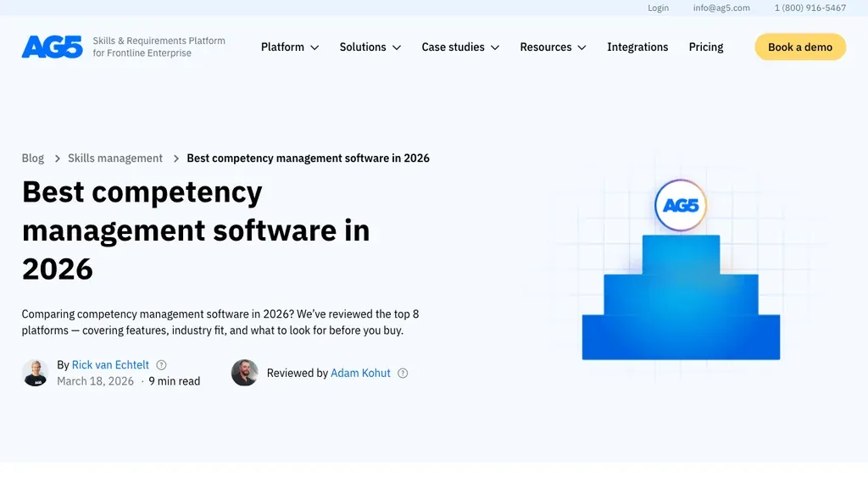The width and height of the screenshot is (868, 488).
Task: Expand the Solutions menu
Action: (x=370, y=47)
